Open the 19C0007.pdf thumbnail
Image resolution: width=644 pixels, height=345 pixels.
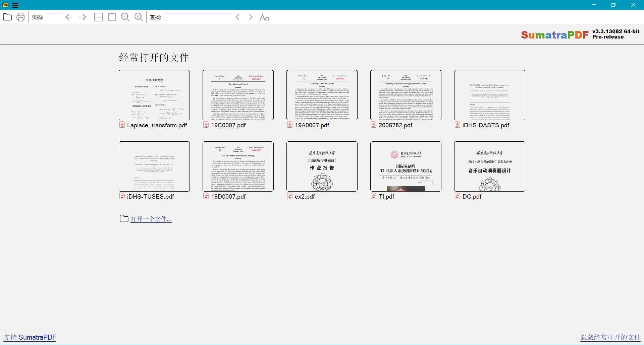tap(238, 95)
